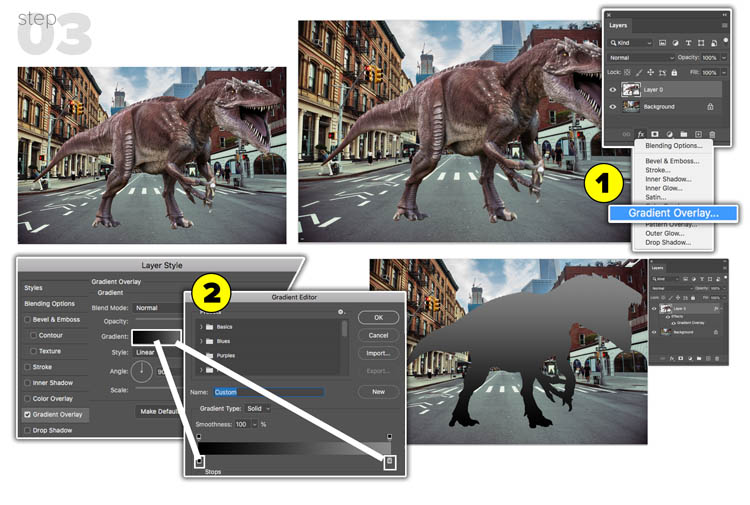Click lock image pixels brush icon
This screenshot has width=750, height=505.
639,73
